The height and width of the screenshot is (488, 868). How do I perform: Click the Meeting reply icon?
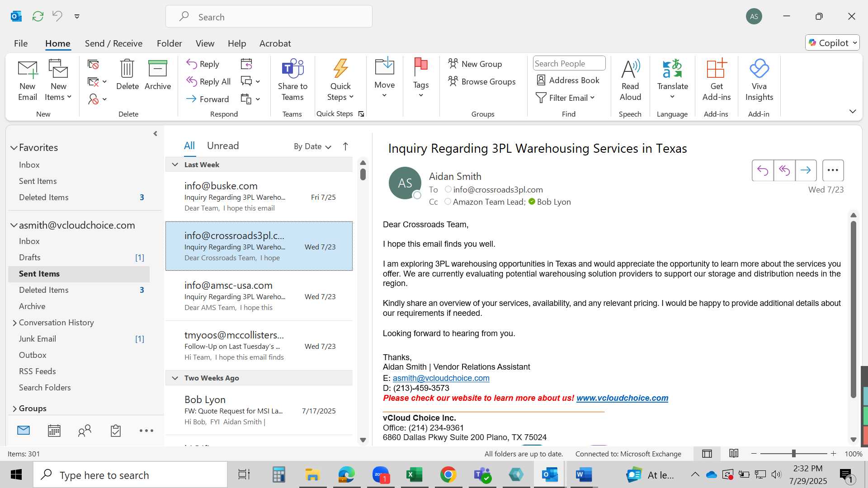point(246,64)
